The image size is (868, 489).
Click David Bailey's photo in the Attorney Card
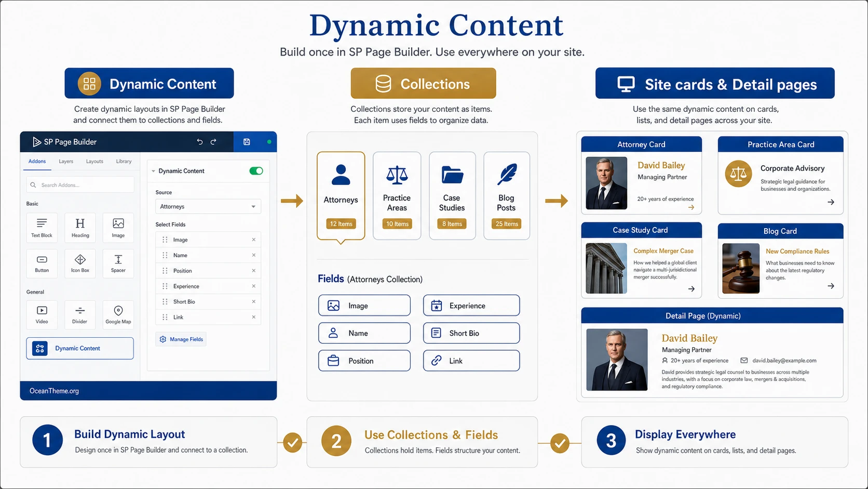click(606, 183)
